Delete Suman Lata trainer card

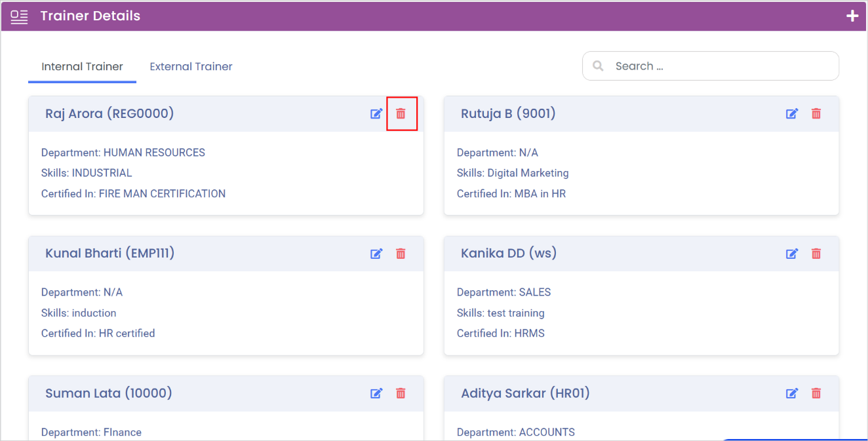click(401, 393)
